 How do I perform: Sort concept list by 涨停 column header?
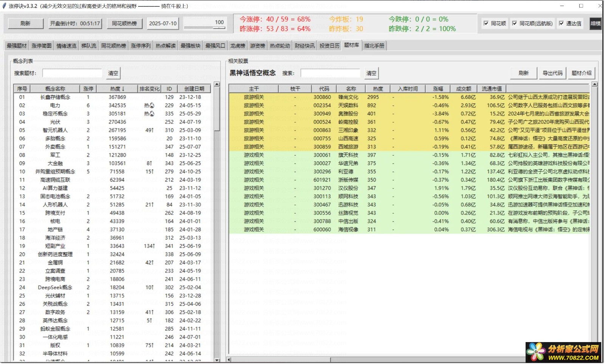point(88,89)
